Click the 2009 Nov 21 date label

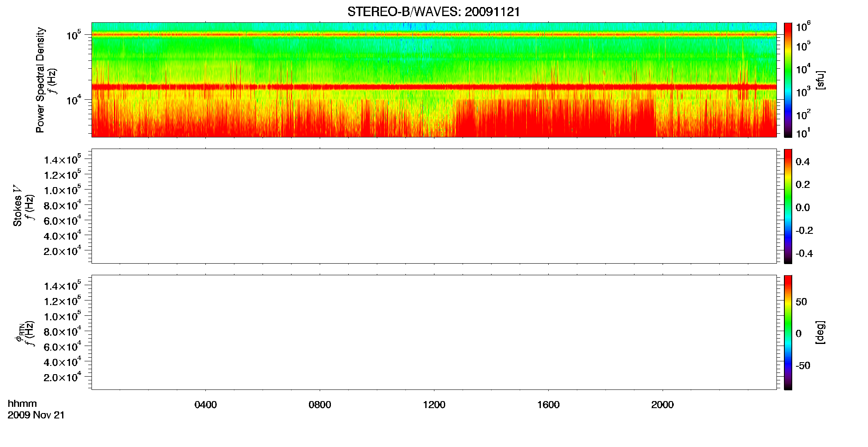36,415
